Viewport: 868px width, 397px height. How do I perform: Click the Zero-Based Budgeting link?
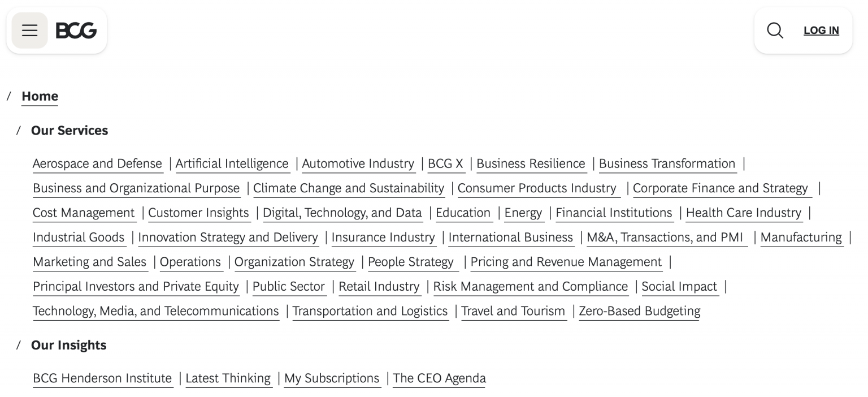(639, 311)
